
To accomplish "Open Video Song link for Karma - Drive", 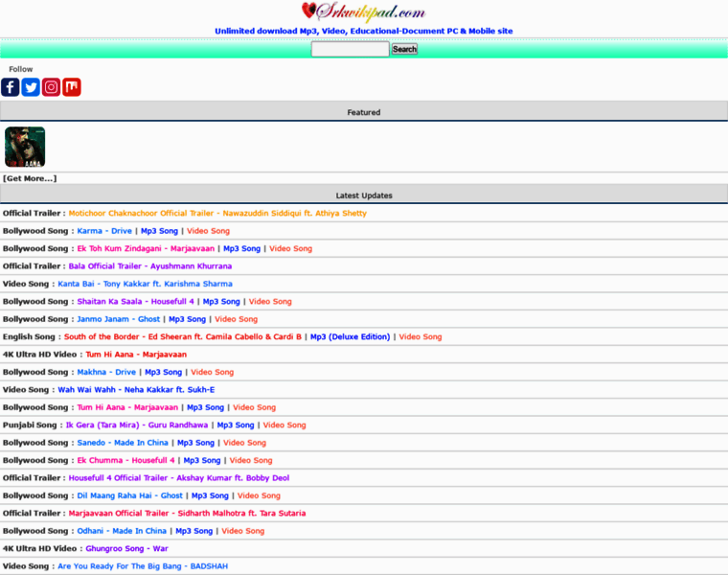I will tap(208, 231).
